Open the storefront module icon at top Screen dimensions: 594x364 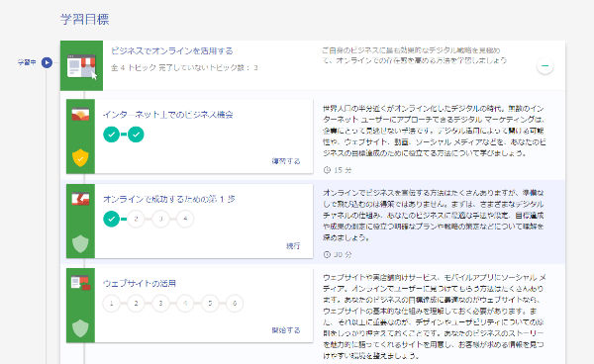82,66
